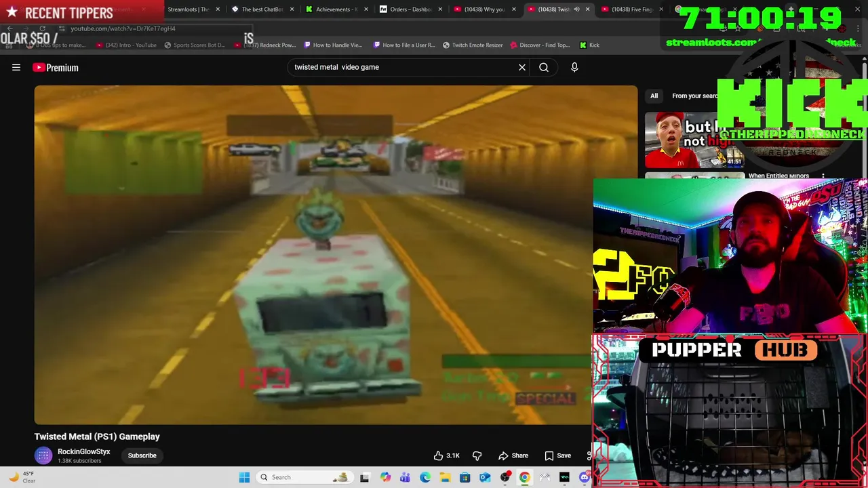Open Discord taskbar icon
868x488 pixels.
[584, 477]
